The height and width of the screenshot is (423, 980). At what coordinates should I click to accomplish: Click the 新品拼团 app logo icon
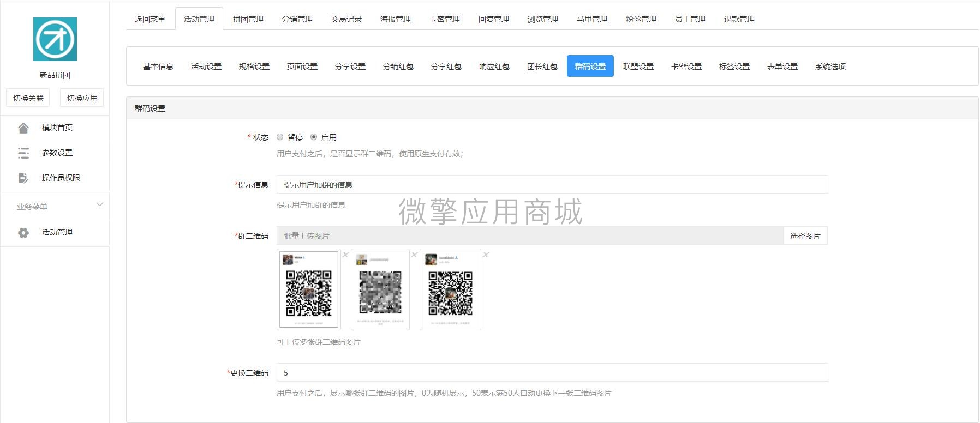tap(55, 39)
